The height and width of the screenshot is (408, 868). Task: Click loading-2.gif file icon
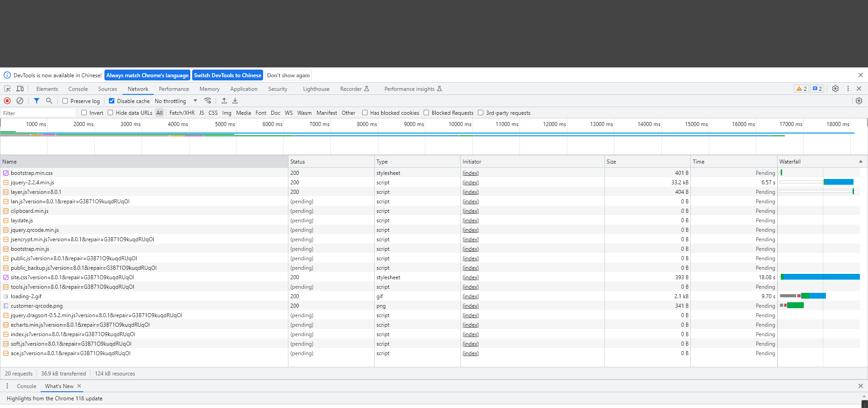pos(6,296)
